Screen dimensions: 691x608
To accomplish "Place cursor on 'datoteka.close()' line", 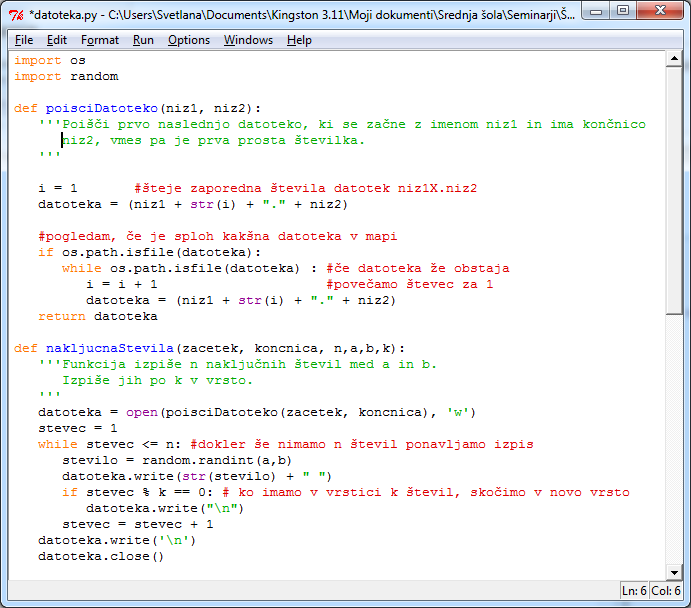I will tap(100, 556).
